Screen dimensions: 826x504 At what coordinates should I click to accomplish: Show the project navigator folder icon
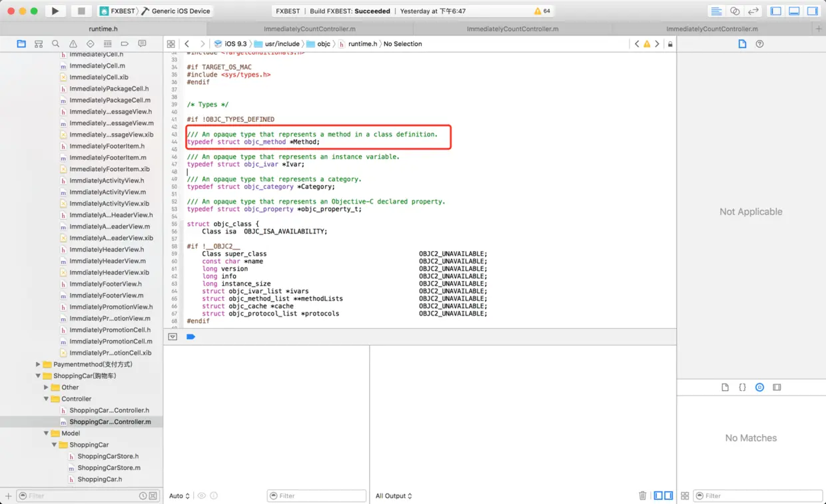[x=21, y=43]
